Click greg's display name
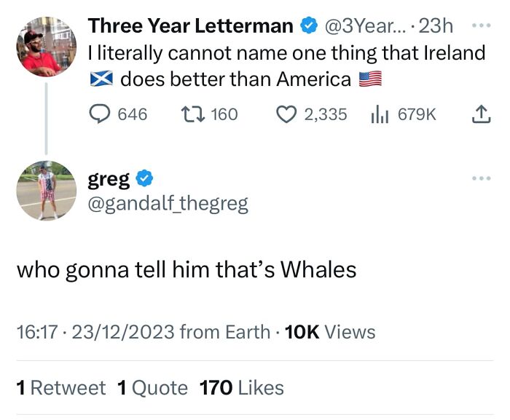The height and width of the screenshot is (420, 510). click(110, 178)
